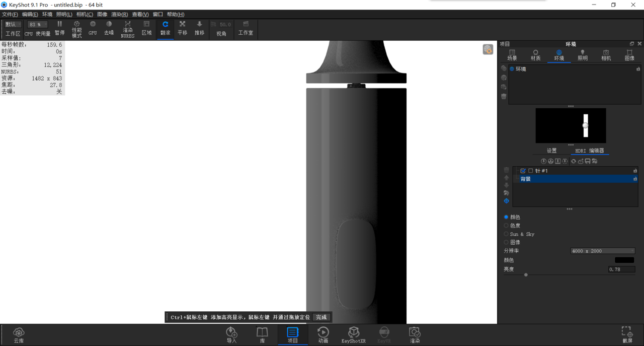Select the 环境 item in environment list
This screenshot has height=346, width=644.
(x=575, y=69)
